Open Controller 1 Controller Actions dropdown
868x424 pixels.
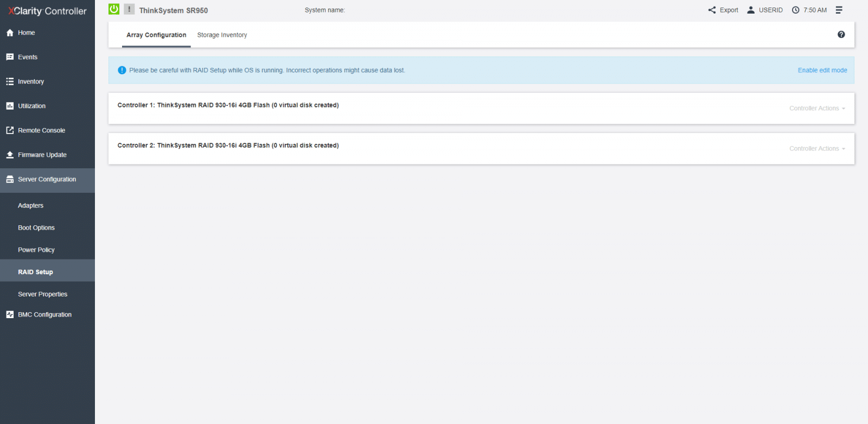point(817,108)
